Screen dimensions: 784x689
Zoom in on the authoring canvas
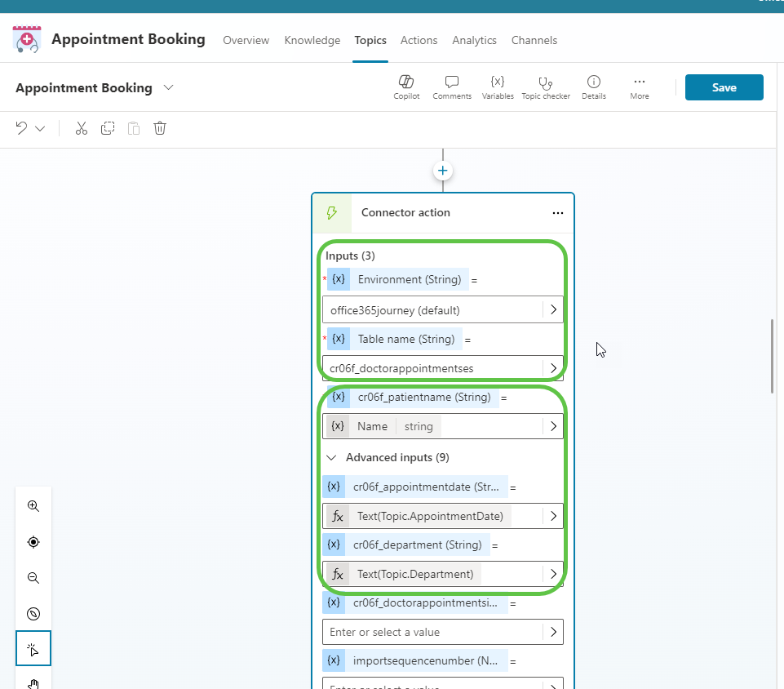[x=33, y=505]
